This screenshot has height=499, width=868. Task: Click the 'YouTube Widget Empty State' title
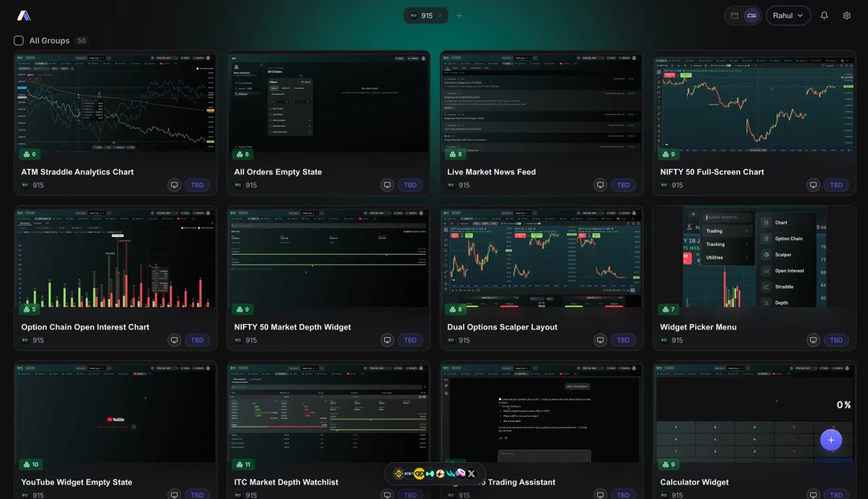[76, 482]
